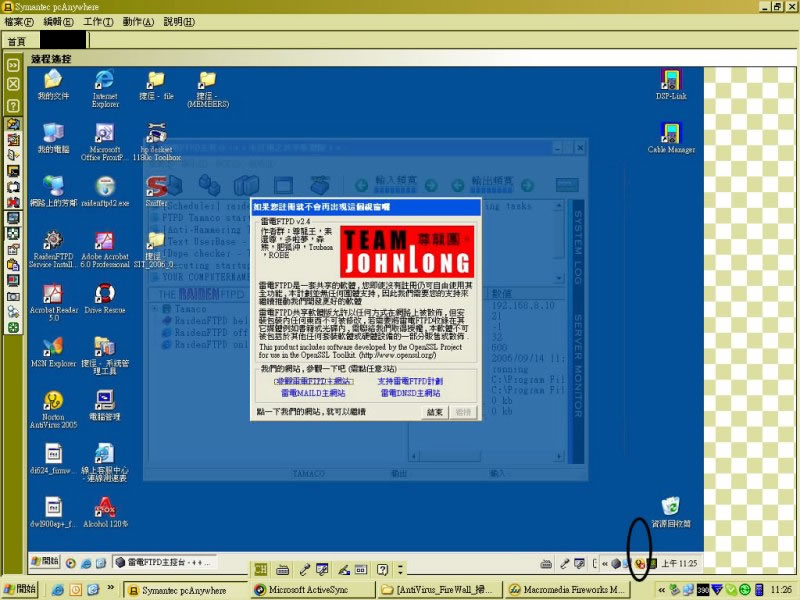Expand hidden local system tray icons chevron
This screenshot has height=600, width=800.
click(661, 590)
